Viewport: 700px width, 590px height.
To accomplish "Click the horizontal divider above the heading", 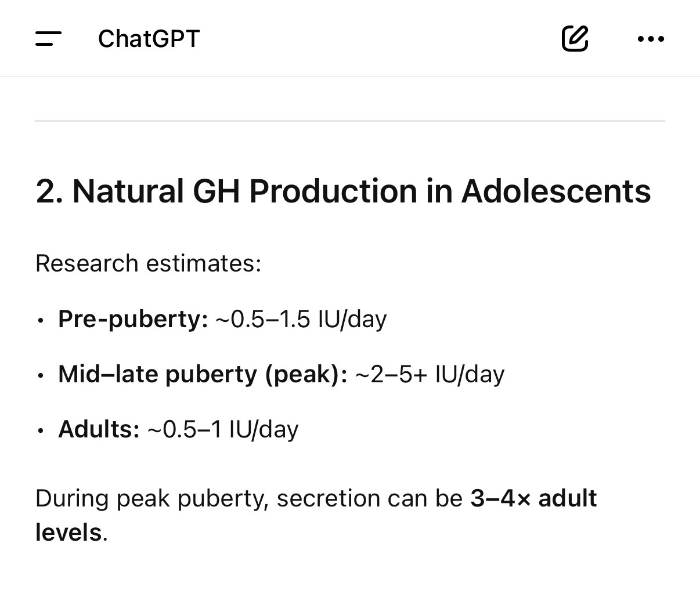I will tap(350, 121).
